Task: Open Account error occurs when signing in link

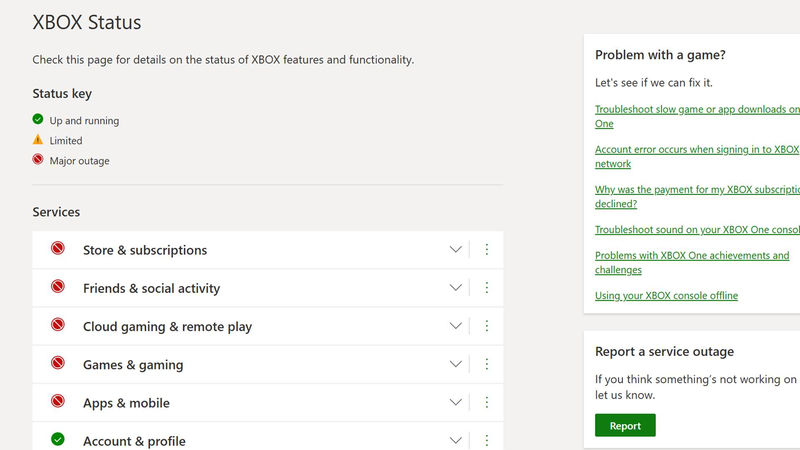Action: [x=697, y=157]
